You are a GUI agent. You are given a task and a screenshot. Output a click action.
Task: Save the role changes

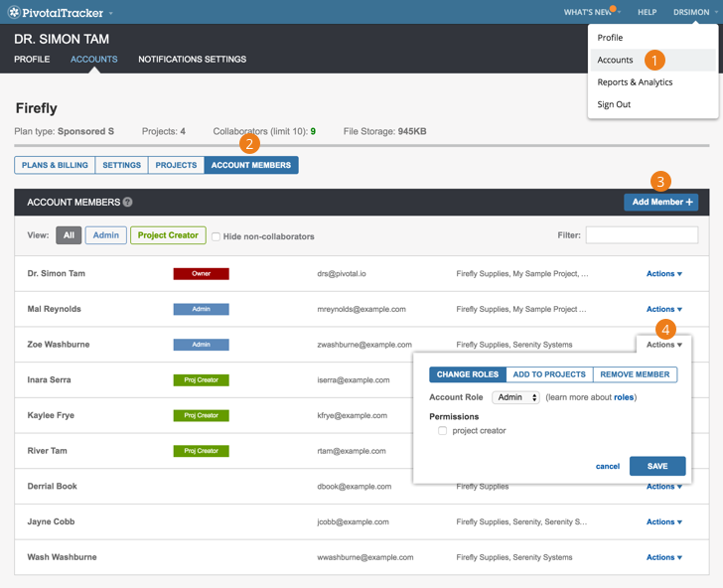656,466
